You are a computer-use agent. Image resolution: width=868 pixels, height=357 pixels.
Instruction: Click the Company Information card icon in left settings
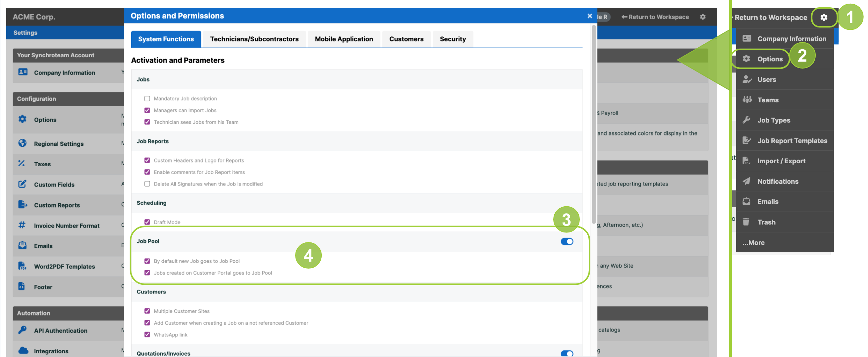click(x=23, y=72)
